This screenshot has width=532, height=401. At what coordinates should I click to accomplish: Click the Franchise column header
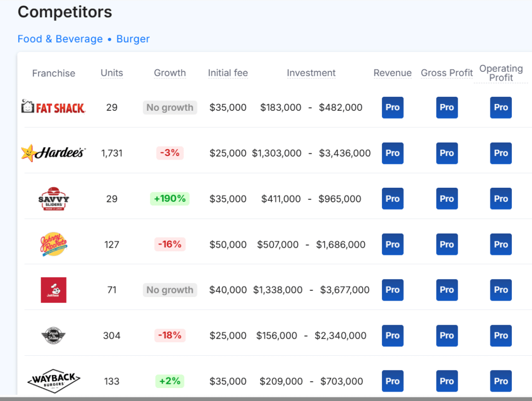click(54, 73)
